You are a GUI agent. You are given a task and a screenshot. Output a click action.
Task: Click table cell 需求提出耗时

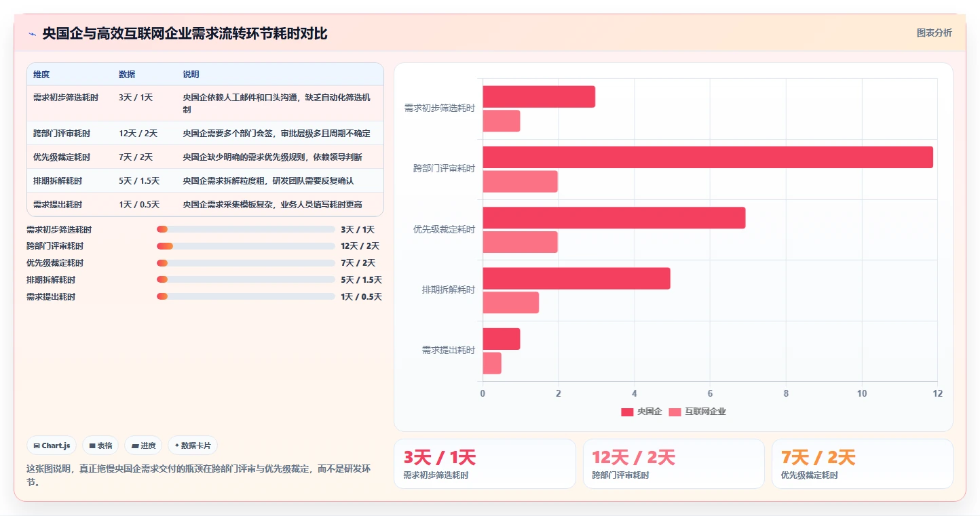58,205
